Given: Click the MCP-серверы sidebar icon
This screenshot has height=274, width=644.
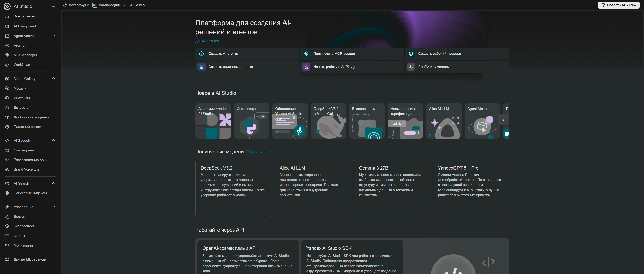Looking at the screenshot, I should coord(7,55).
